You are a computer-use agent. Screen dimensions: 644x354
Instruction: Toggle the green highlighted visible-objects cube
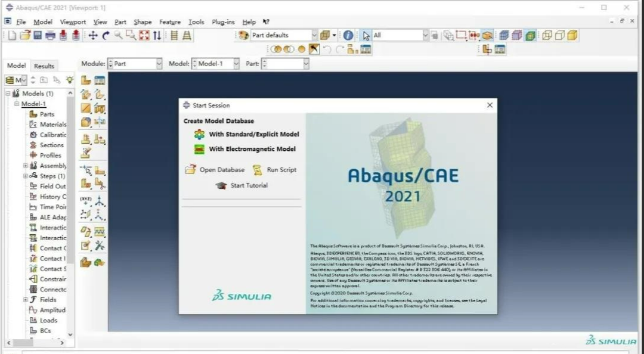pyautogui.click(x=530, y=35)
